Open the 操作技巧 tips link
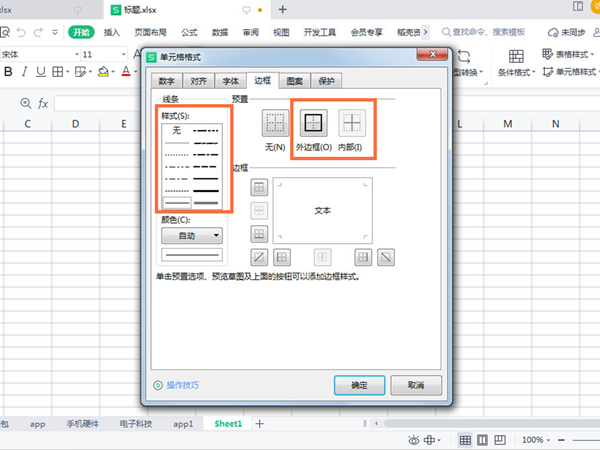The height and width of the screenshot is (450, 600). pyautogui.click(x=182, y=385)
